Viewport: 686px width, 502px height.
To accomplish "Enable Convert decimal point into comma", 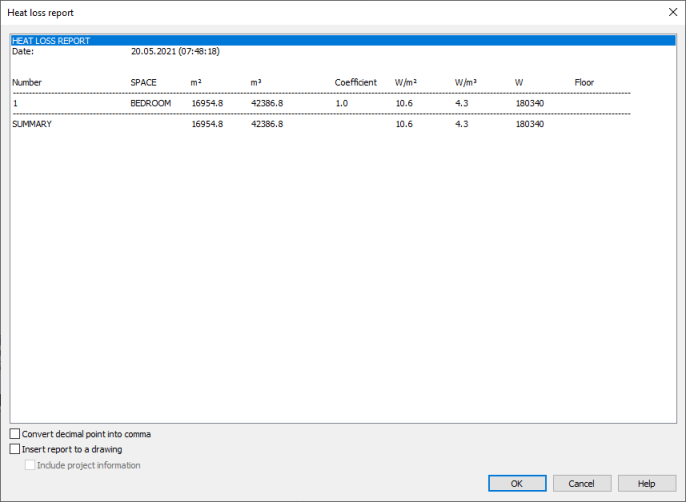I will coord(15,434).
